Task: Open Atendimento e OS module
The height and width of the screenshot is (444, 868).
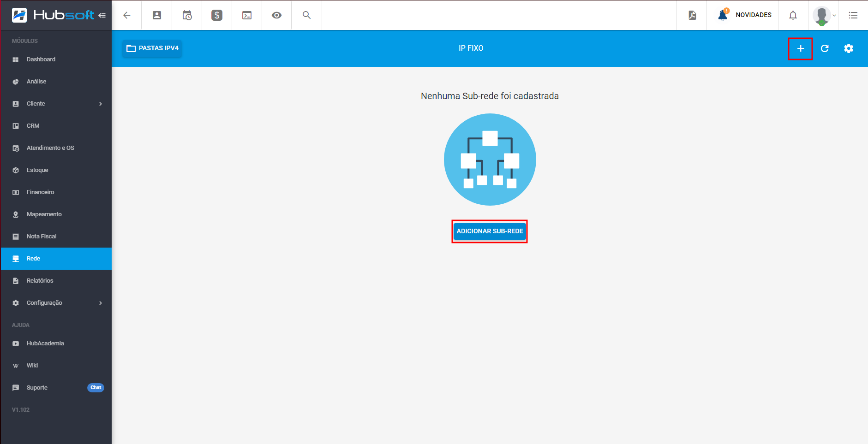Action: pos(56,148)
